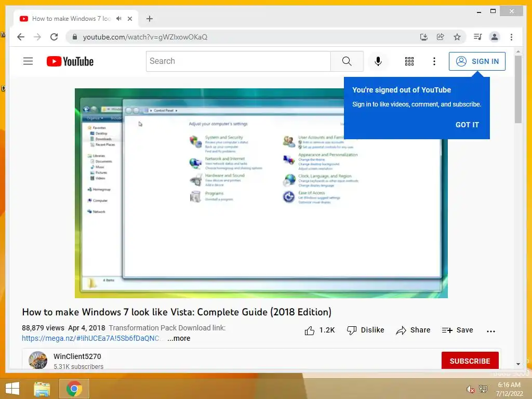Click the padlock site info icon
532x399 pixels.
coord(75,37)
